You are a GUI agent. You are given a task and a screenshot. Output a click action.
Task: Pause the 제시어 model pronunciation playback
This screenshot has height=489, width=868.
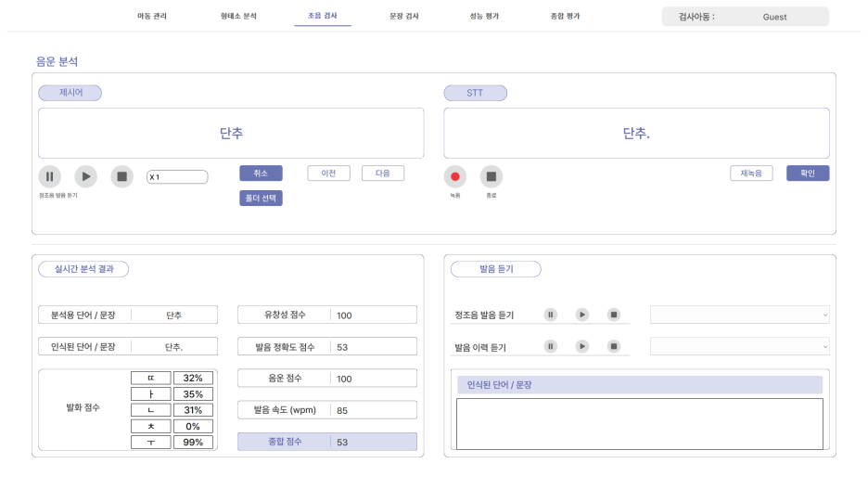pos(49,176)
